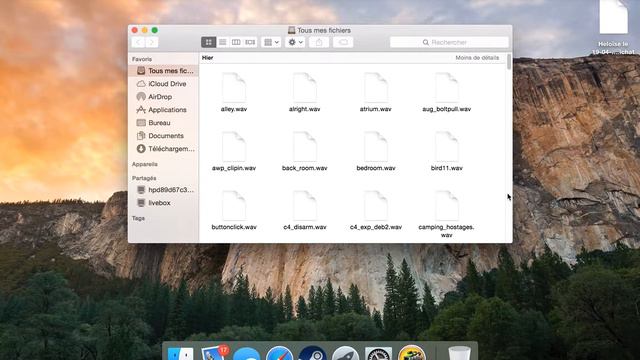Select livebox shared device
The width and height of the screenshot is (640, 360).
pyautogui.click(x=164, y=203)
